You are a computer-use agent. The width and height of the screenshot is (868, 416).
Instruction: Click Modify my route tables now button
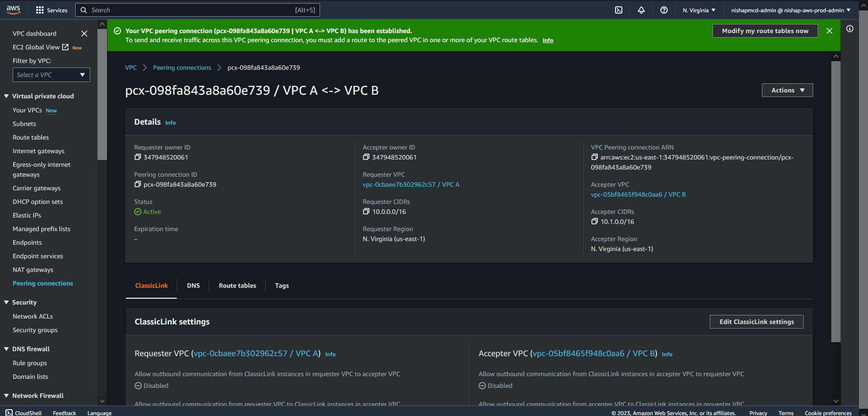click(x=765, y=31)
